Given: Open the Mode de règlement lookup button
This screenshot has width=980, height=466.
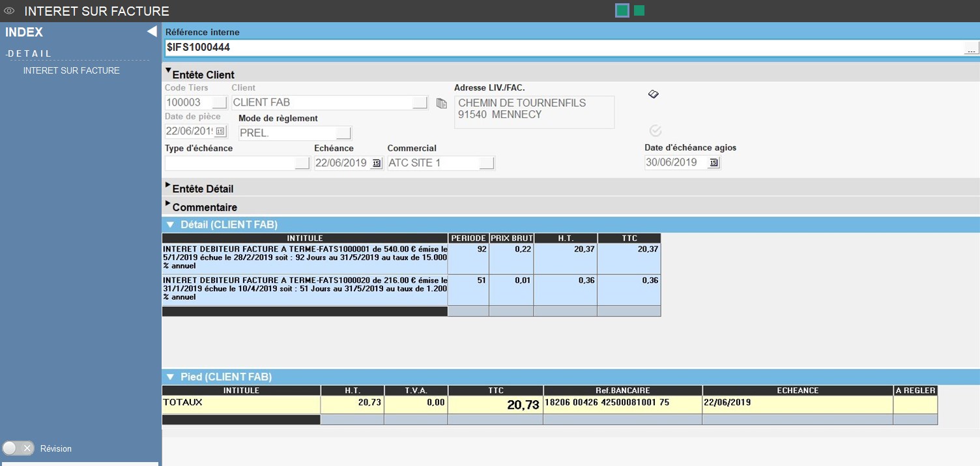Looking at the screenshot, I should 343,133.
